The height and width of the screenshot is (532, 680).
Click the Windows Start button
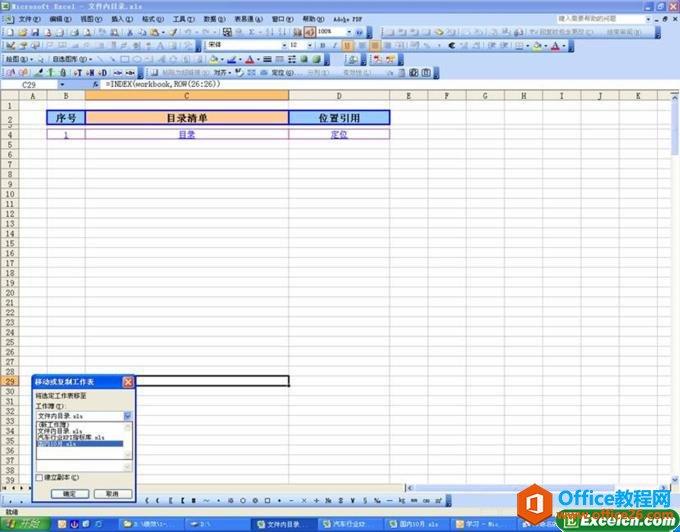(x=25, y=524)
